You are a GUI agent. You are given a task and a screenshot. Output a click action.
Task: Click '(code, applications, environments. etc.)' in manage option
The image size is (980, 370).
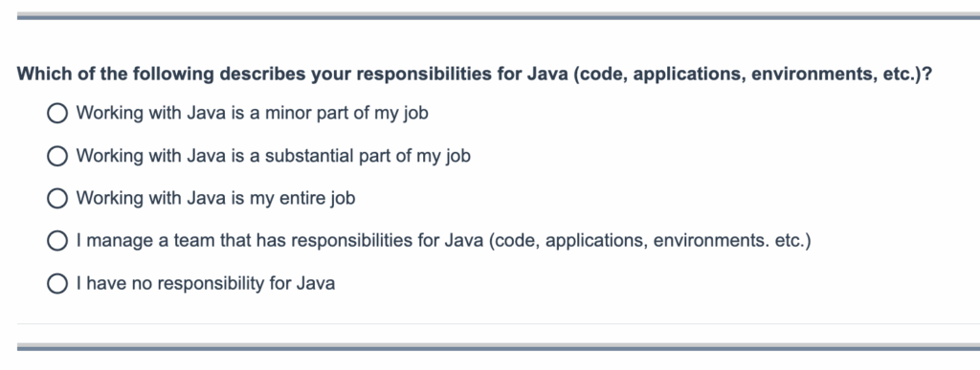coord(650,241)
